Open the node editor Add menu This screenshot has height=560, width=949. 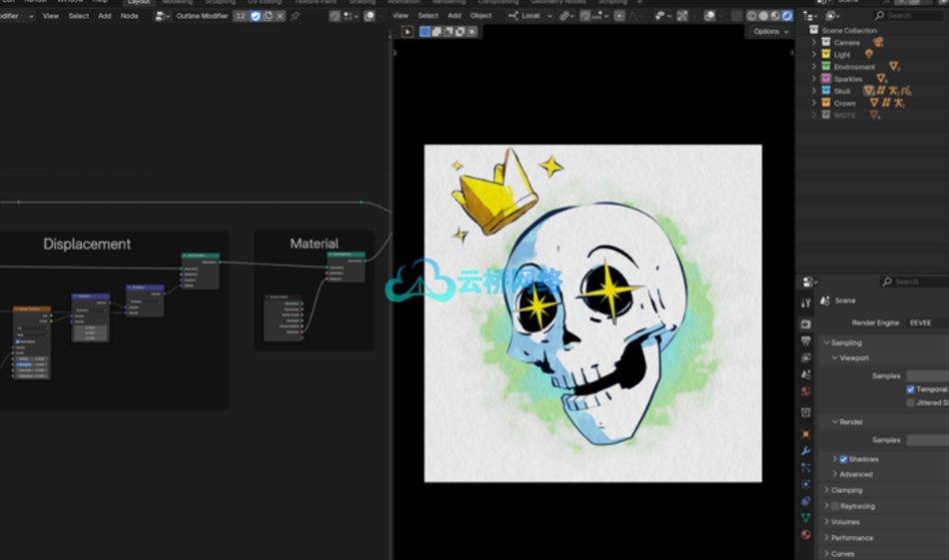click(x=105, y=16)
